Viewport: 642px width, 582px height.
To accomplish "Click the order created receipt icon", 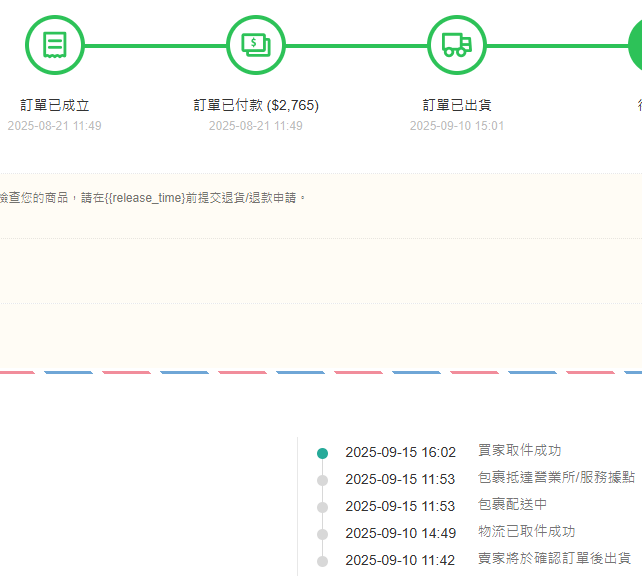I will tap(55, 45).
